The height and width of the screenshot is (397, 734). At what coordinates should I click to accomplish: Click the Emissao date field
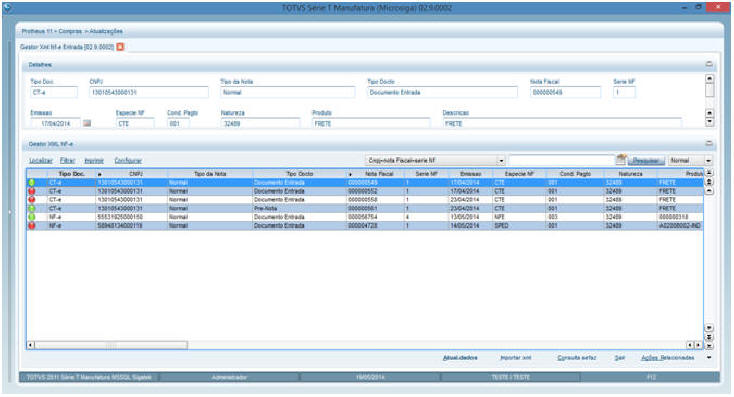tap(55, 124)
